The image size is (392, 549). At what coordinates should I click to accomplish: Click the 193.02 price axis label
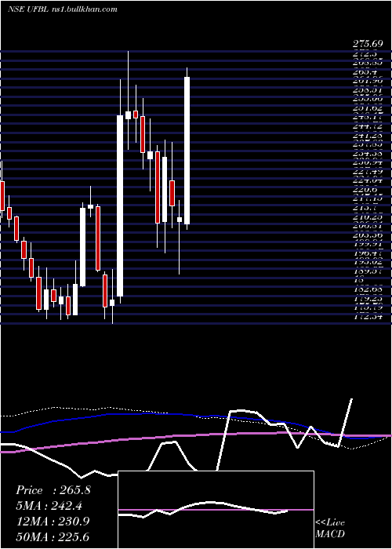coord(368,263)
